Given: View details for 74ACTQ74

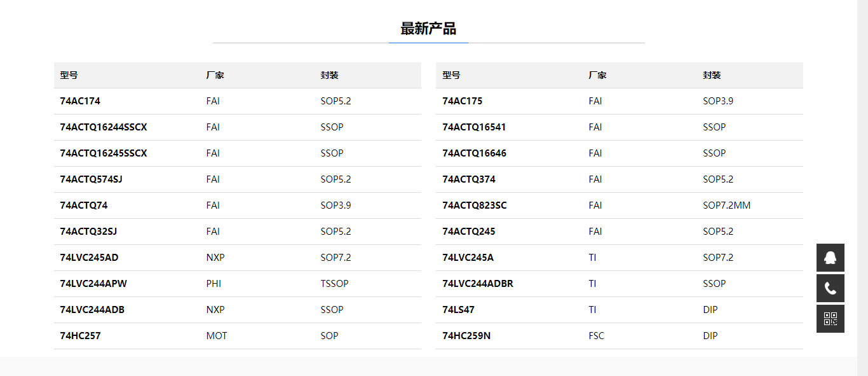Looking at the screenshot, I should pyautogui.click(x=84, y=205).
